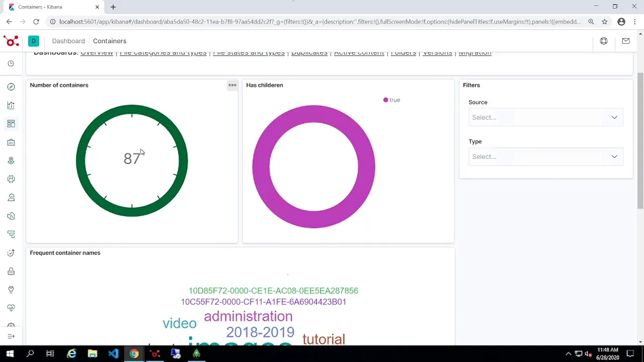Click tag 10D85F72-0000-CE1E-AC08-0EE5EA287856

(273, 291)
